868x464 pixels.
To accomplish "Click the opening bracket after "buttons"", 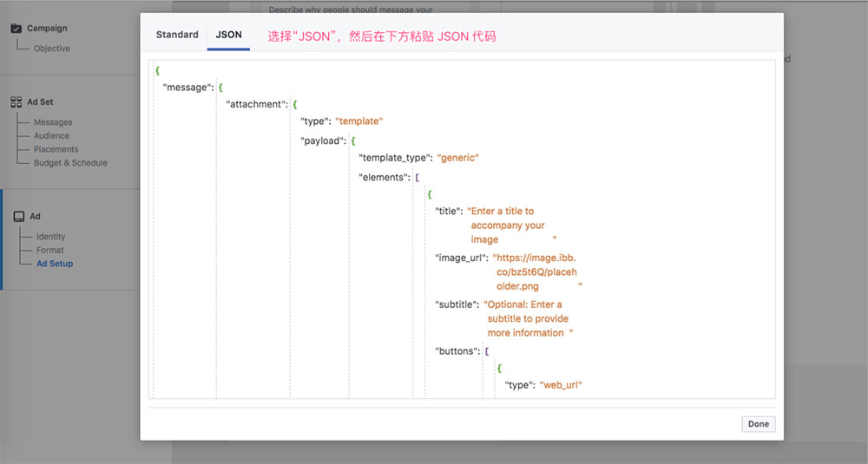I will (x=487, y=351).
